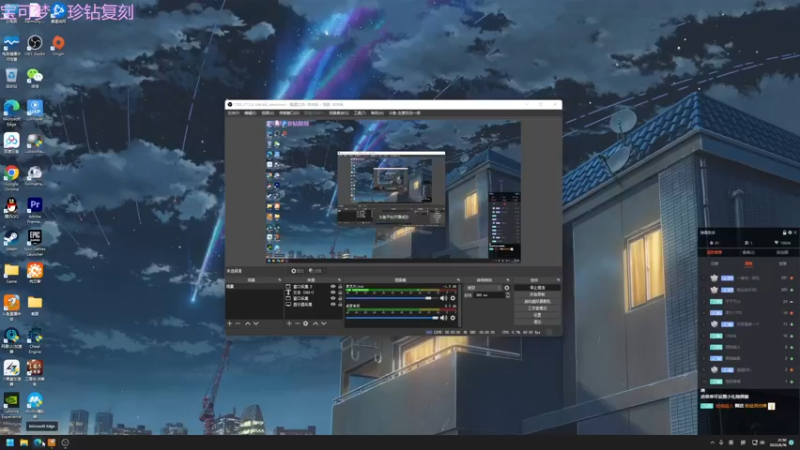Open settings gear of first audio mixer channel

coord(453,298)
